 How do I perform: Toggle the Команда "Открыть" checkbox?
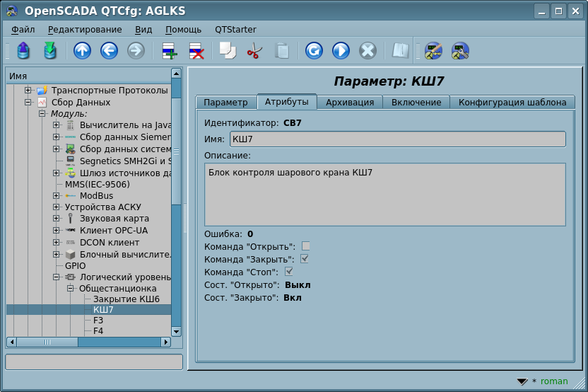306,246
